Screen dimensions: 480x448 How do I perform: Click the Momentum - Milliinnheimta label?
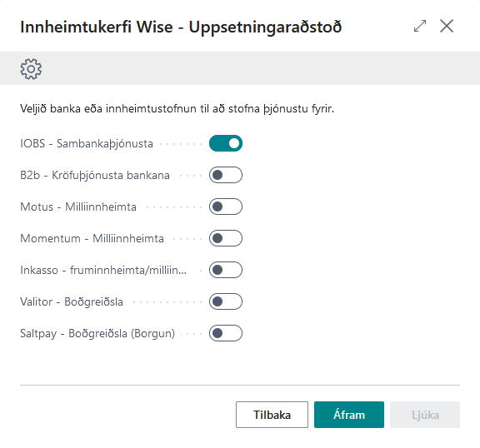click(x=92, y=238)
